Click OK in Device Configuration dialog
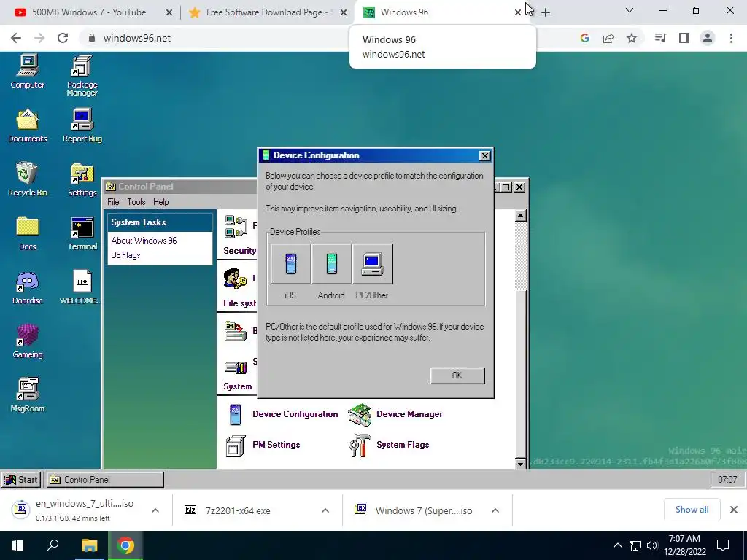Screen dimensions: 747x560 457,376
